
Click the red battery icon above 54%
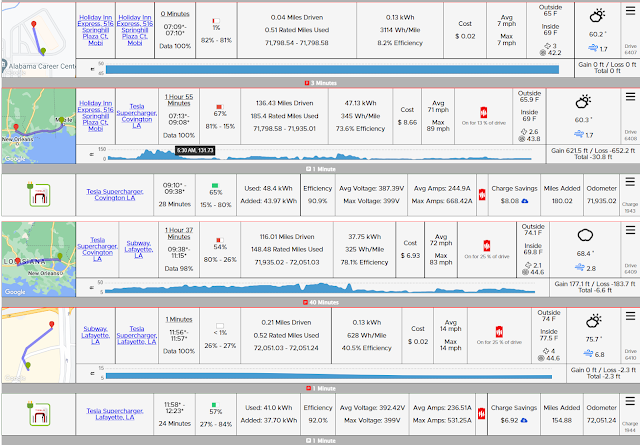coord(220,240)
